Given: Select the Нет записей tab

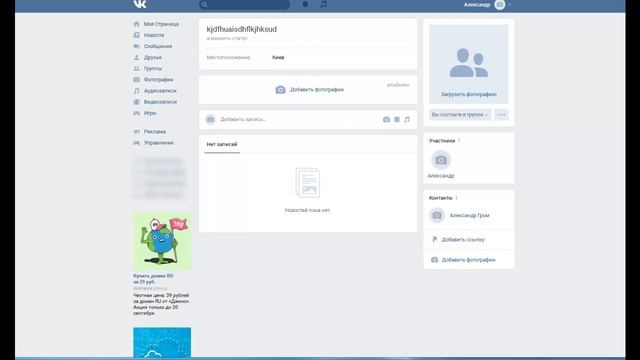Looking at the screenshot, I should [222, 144].
